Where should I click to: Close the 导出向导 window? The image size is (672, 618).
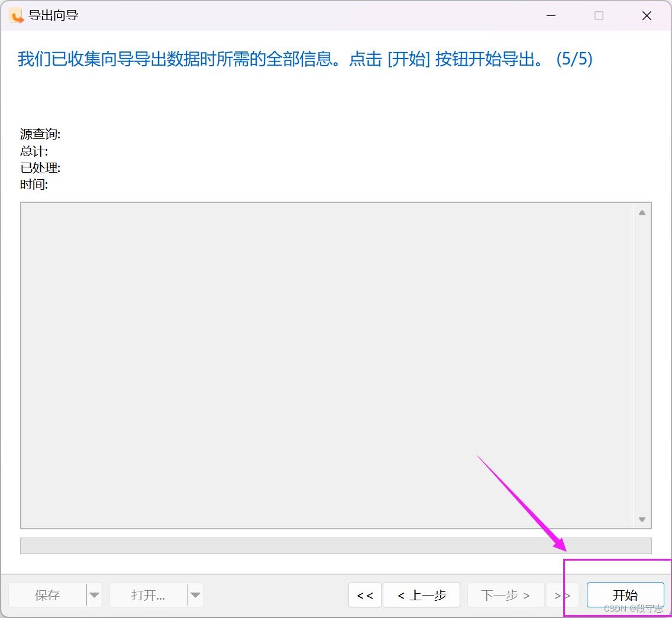[647, 16]
